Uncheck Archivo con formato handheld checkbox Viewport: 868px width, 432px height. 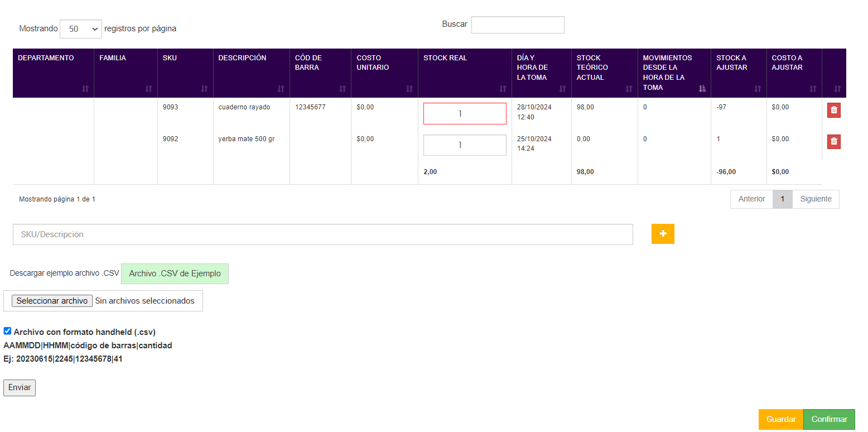[x=7, y=331]
